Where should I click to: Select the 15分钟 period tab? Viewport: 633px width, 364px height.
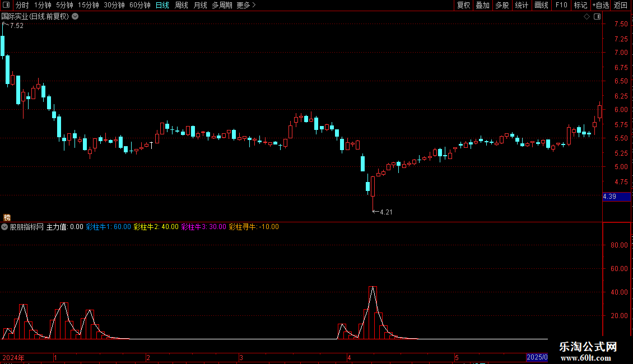pyautogui.click(x=88, y=5)
